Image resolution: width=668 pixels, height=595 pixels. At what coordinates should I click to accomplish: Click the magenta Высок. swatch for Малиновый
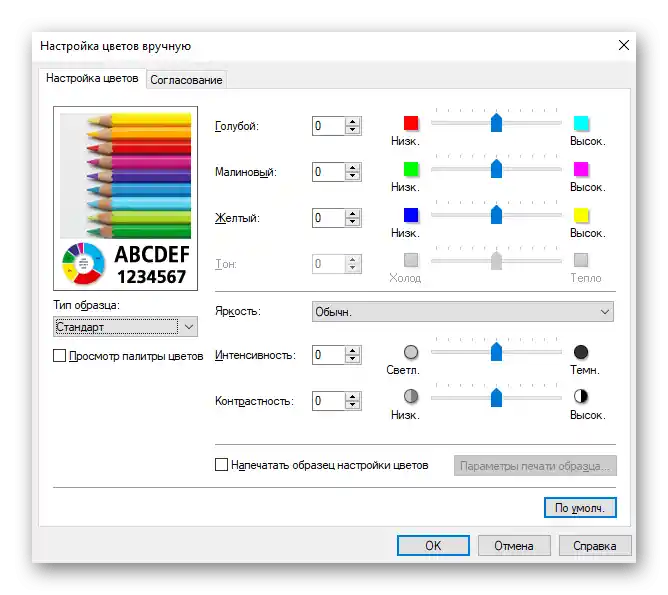pos(581,169)
